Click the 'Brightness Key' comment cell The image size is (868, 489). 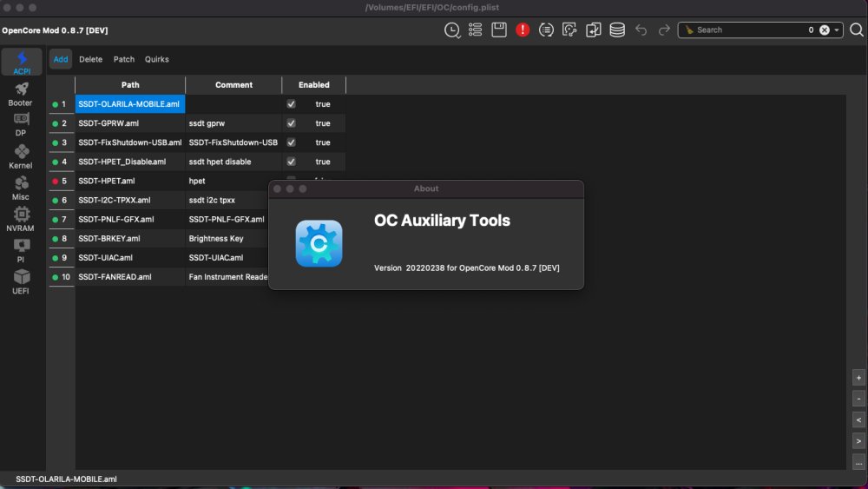[x=227, y=239]
